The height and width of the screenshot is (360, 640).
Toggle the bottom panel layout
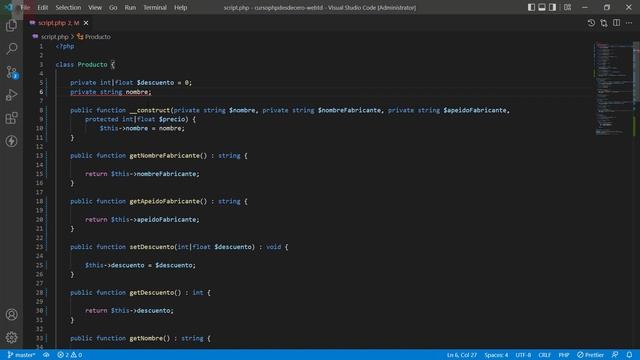pos(542,7)
